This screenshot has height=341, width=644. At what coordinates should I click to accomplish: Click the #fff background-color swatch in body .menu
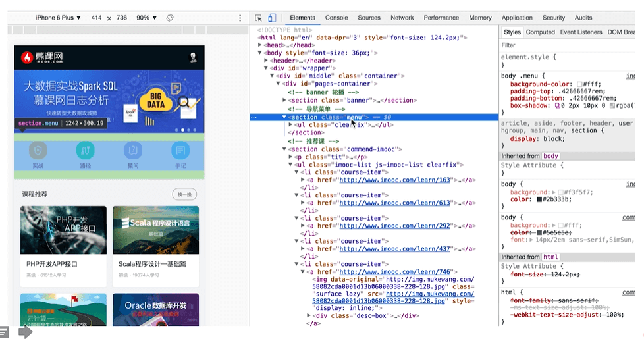[579, 84]
